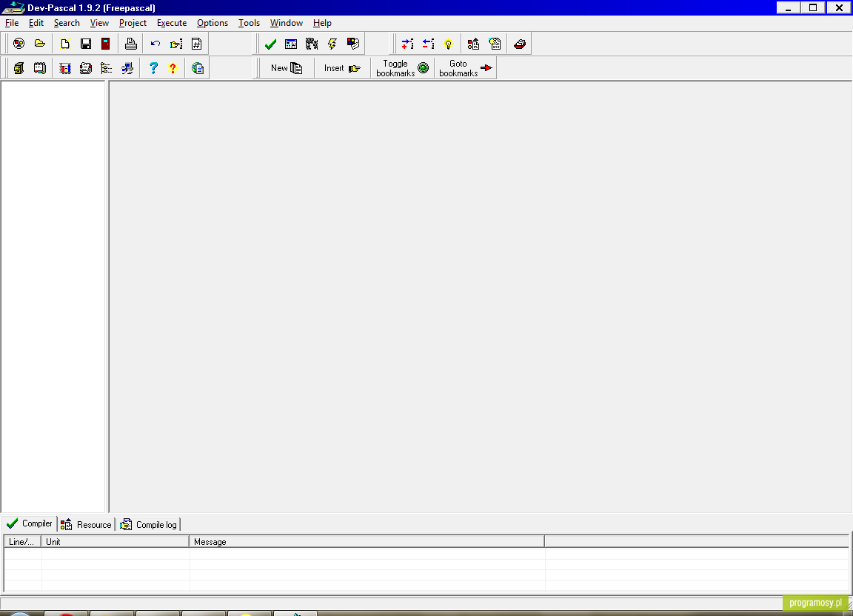The image size is (853, 616).
Task: Compile with the green checkmark toolbar icon
Action: [270, 44]
